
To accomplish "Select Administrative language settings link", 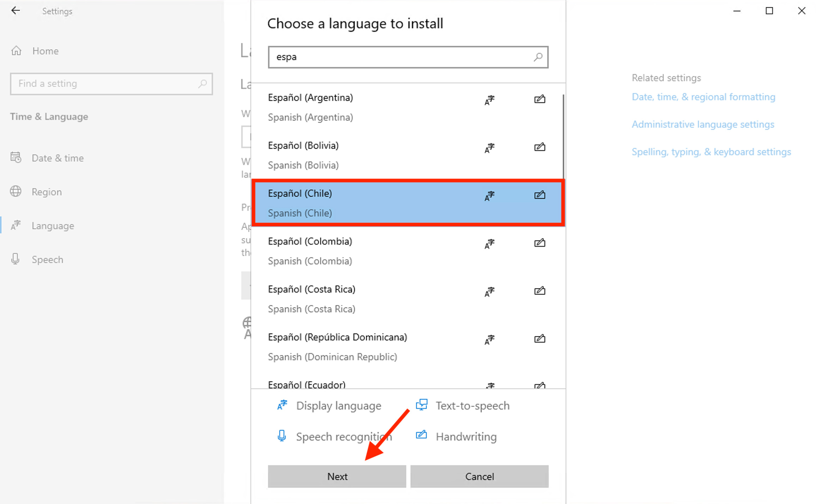I will (x=703, y=123).
